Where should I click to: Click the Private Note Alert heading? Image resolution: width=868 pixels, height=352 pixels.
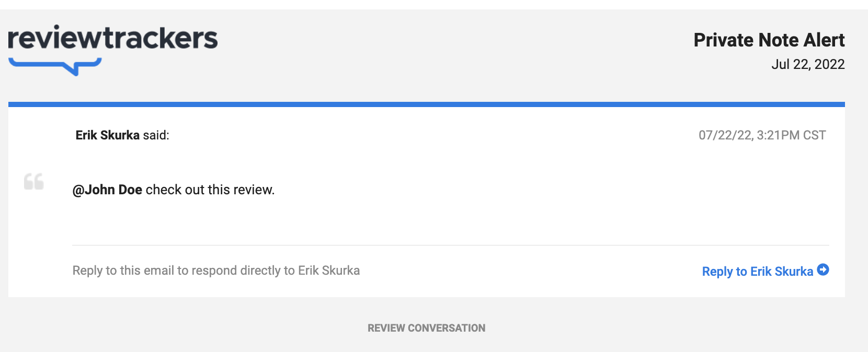coord(769,40)
